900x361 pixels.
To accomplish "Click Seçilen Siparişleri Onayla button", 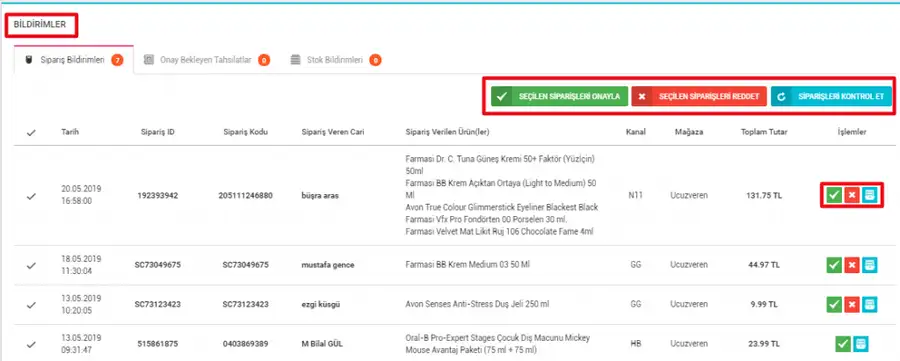I will [560, 96].
